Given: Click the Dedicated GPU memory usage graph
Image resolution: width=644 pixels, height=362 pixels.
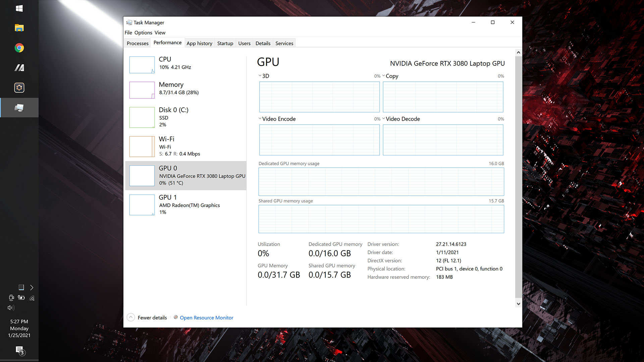Looking at the screenshot, I should [x=381, y=182].
